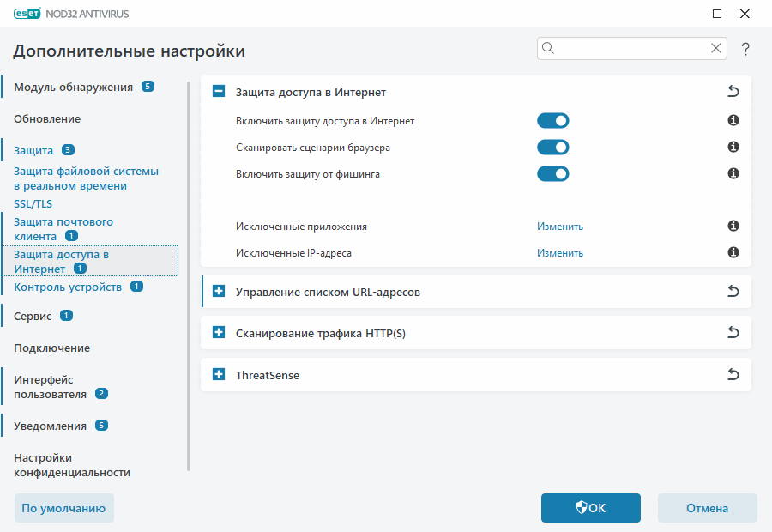Click revert icon on «Управление списком URL-адресов»
Image resolution: width=772 pixels, height=532 pixels.
click(x=733, y=291)
